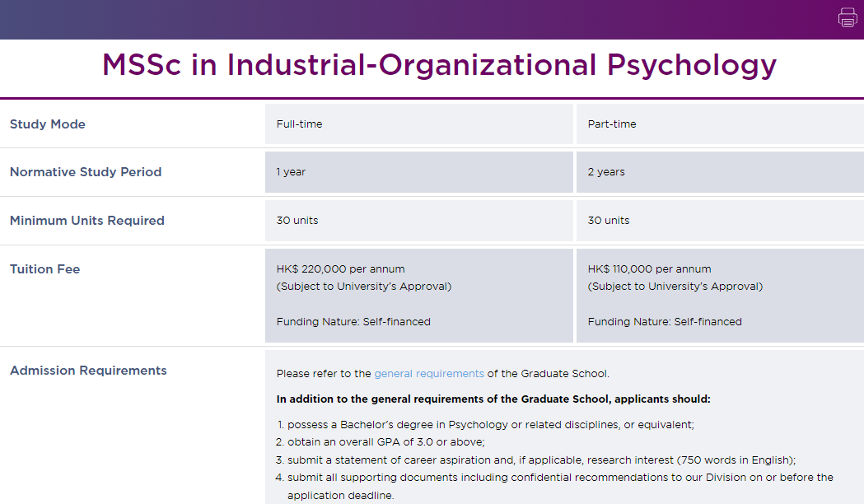The width and height of the screenshot is (864, 504).
Task: Select the Study Mode row label
Action: (48, 124)
